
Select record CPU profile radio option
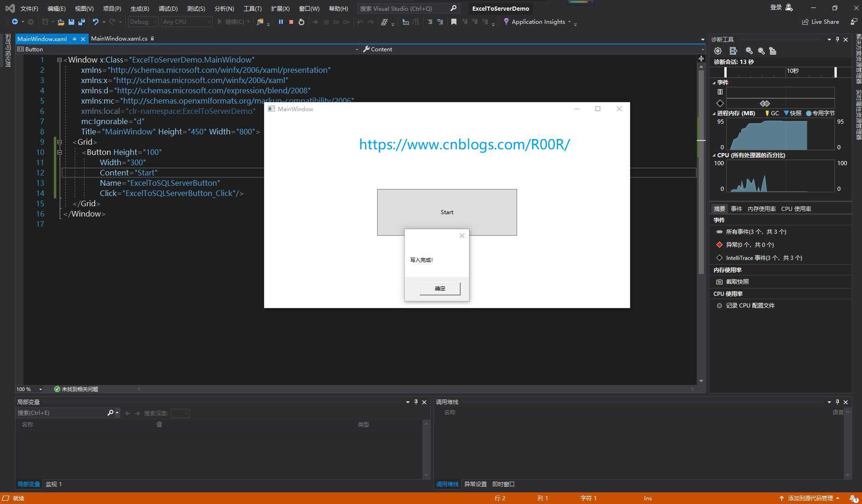[719, 306]
